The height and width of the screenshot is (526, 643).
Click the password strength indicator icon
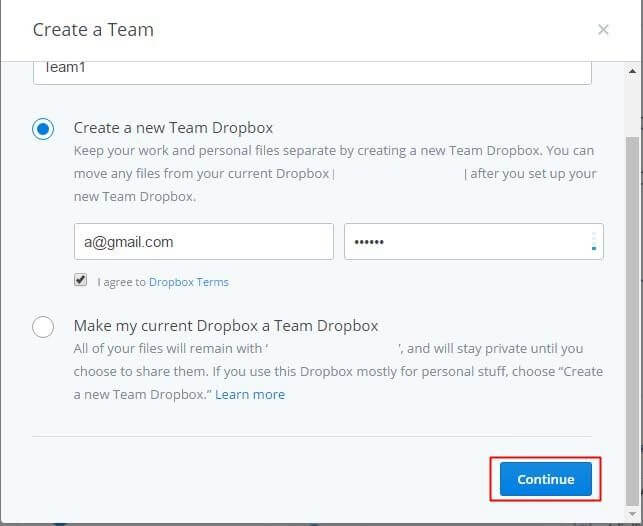[594, 241]
